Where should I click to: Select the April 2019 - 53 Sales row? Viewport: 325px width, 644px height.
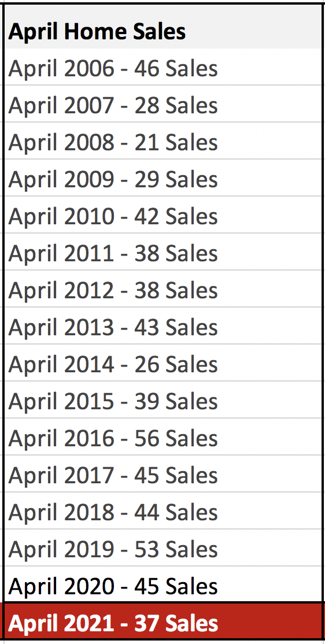[x=162, y=547]
